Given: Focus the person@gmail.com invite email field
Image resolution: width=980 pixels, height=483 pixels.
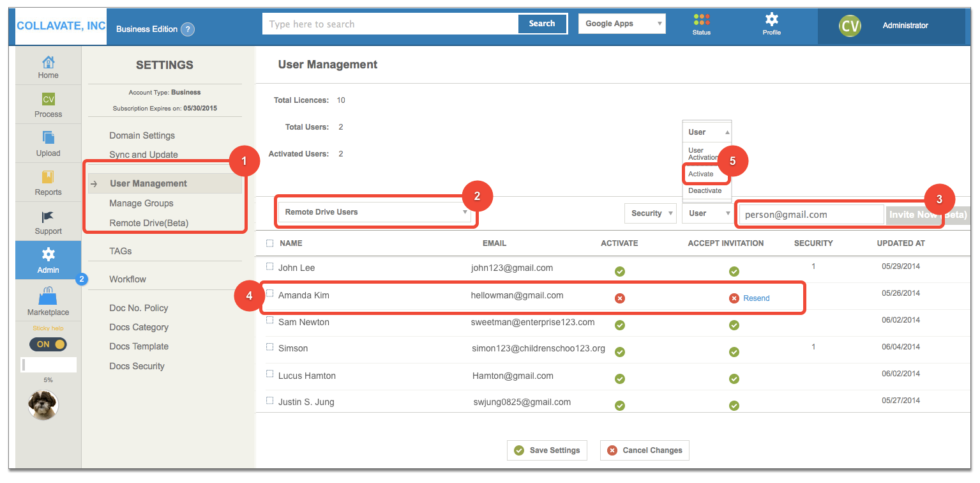Looking at the screenshot, I should [811, 215].
